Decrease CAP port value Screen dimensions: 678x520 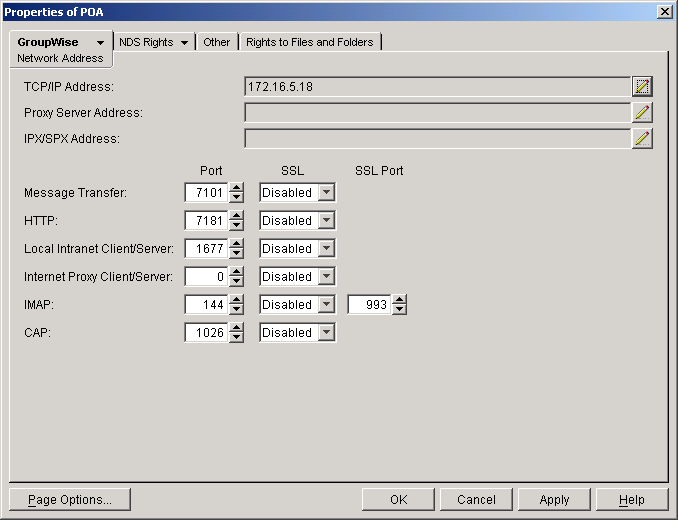(236, 338)
